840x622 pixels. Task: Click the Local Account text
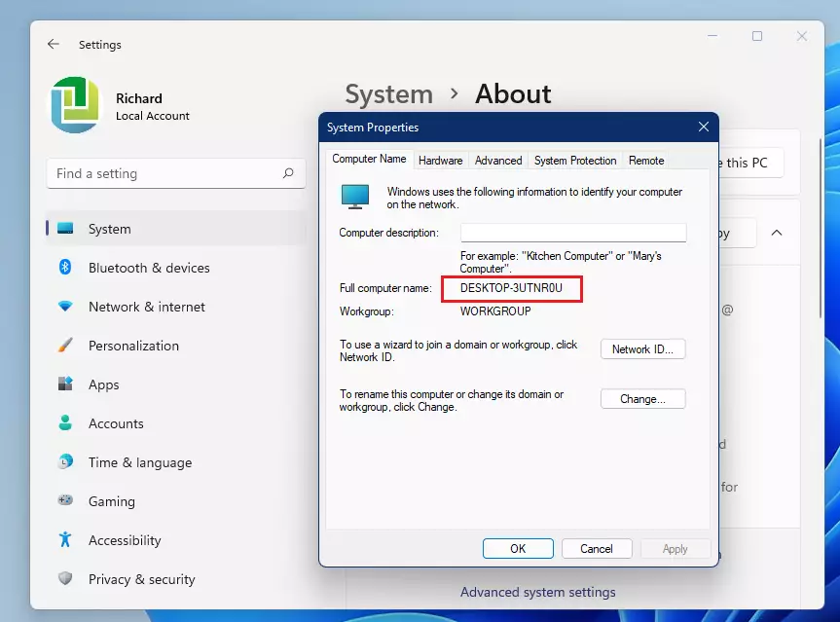pos(153,116)
